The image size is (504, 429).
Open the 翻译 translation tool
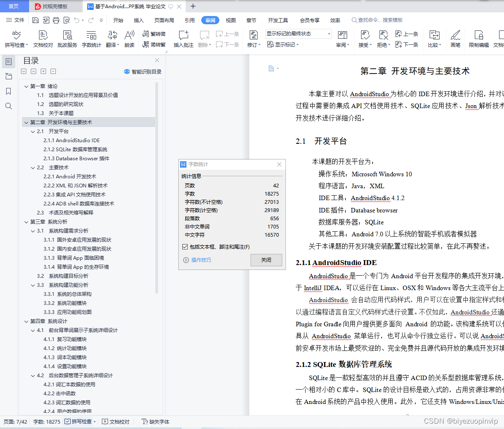tap(110, 39)
